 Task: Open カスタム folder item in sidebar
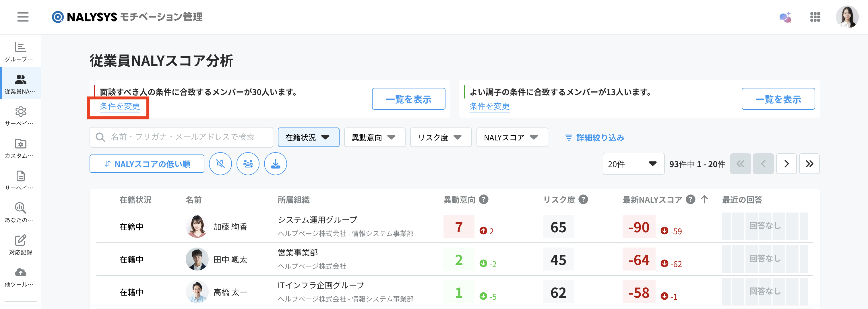click(21, 148)
